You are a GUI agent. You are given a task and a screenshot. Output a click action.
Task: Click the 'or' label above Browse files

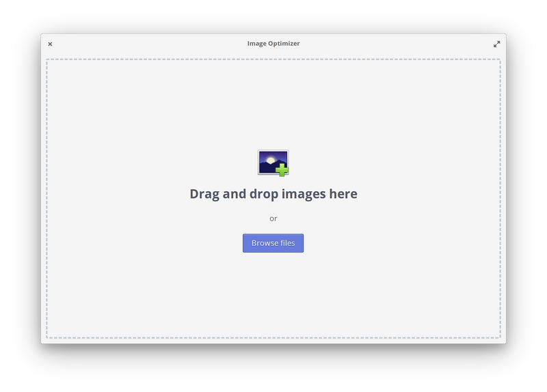click(273, 219)
